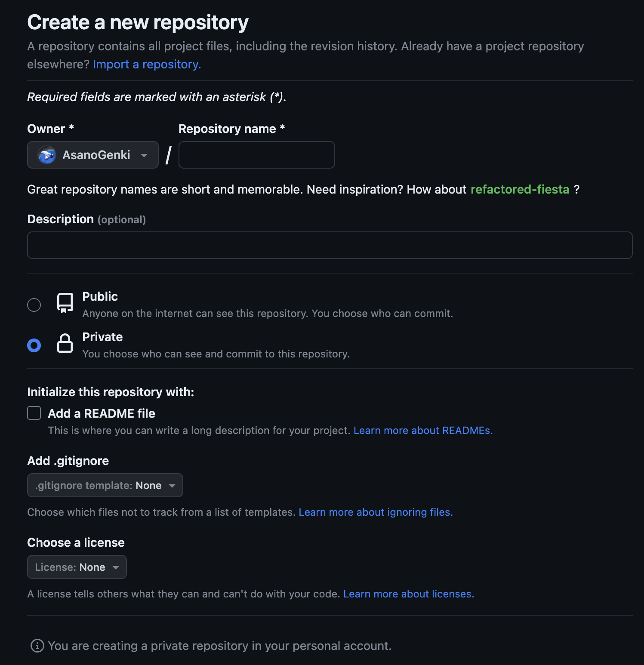This screenshot has height=665, width=644.
Task: Click the Private repository lock icon
Action: (x=65, y=343)
